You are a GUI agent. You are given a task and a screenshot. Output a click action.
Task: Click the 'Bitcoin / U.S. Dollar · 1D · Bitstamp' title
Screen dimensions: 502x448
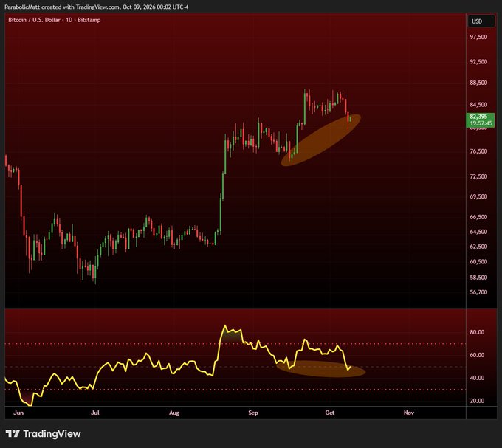click(x=55, y=20)
